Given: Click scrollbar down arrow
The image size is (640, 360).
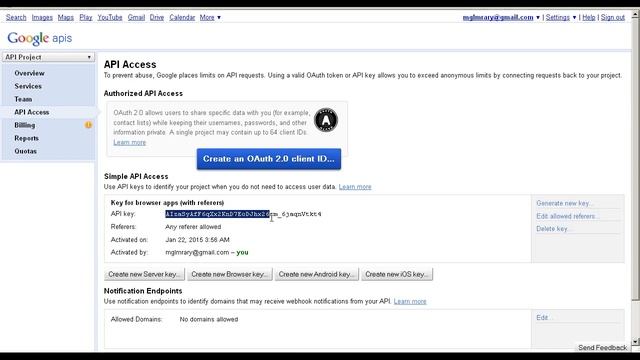Looking at the screenshot, I should coord(635,341).
